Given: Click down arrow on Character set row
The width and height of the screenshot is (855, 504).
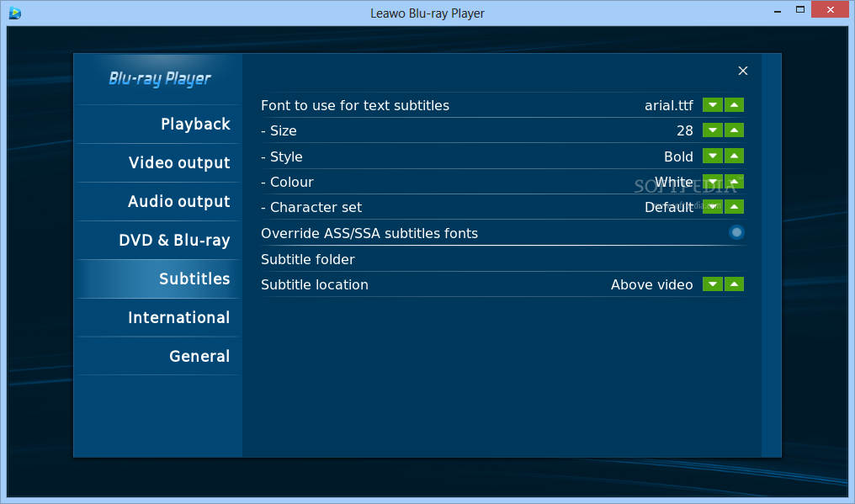Looking at the screenshot, I should (712, 207).
